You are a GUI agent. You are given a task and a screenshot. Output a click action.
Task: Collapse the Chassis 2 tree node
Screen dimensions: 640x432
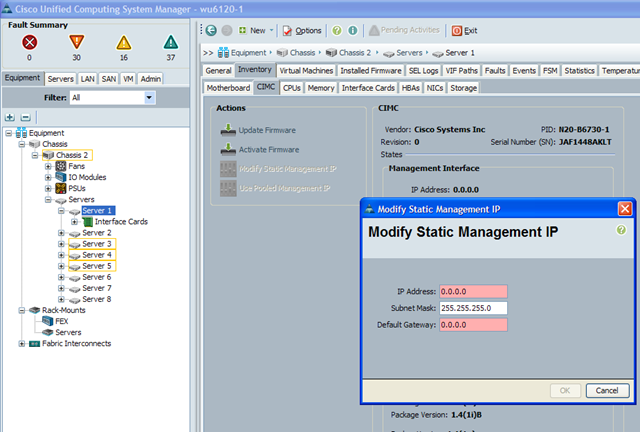pyautogui.click(x=35, y=155)
